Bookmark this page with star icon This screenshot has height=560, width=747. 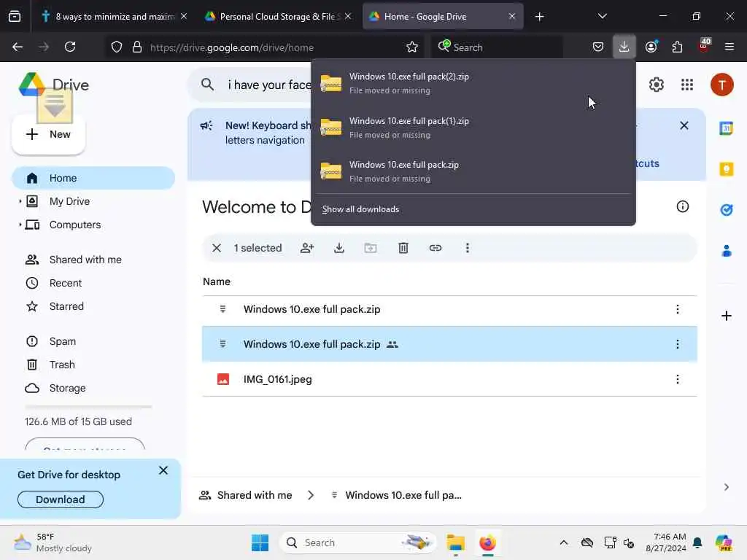(412, 47)
